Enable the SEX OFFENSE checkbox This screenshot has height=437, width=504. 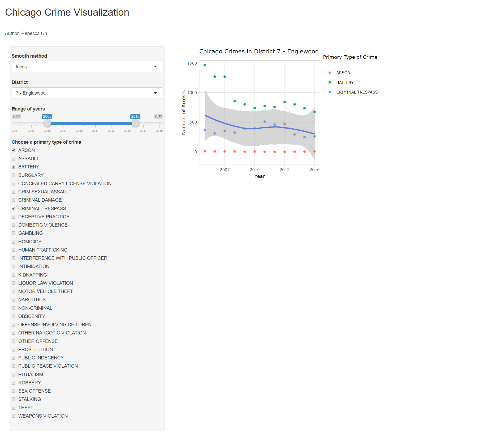14,391
